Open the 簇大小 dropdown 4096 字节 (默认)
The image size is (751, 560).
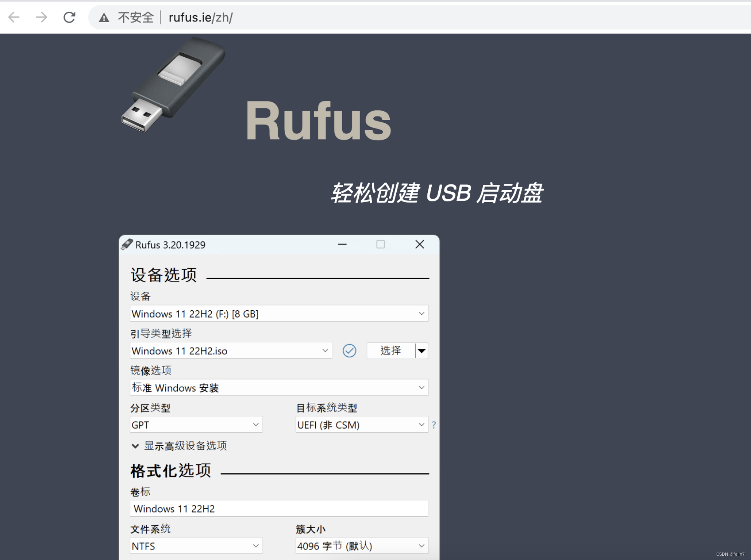(362, 546)
